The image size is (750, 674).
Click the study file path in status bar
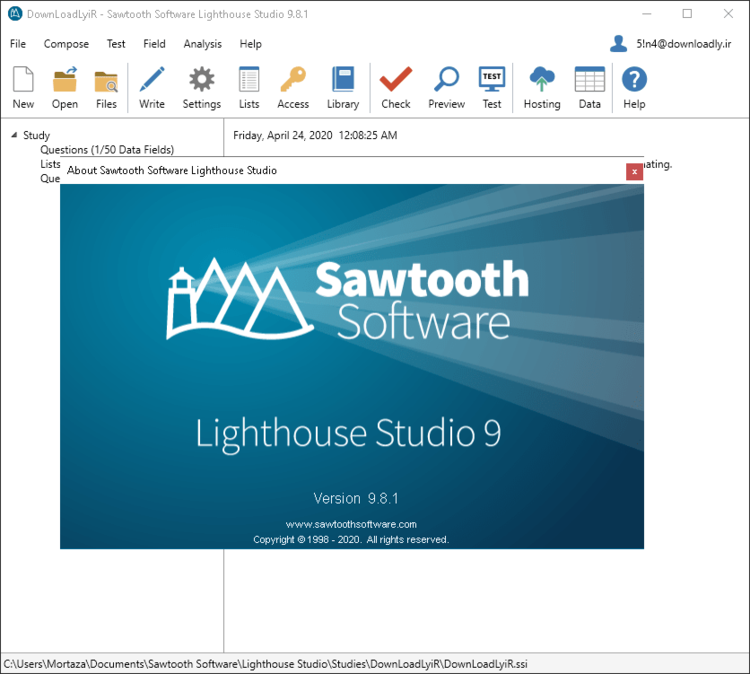tap(265, 664)
